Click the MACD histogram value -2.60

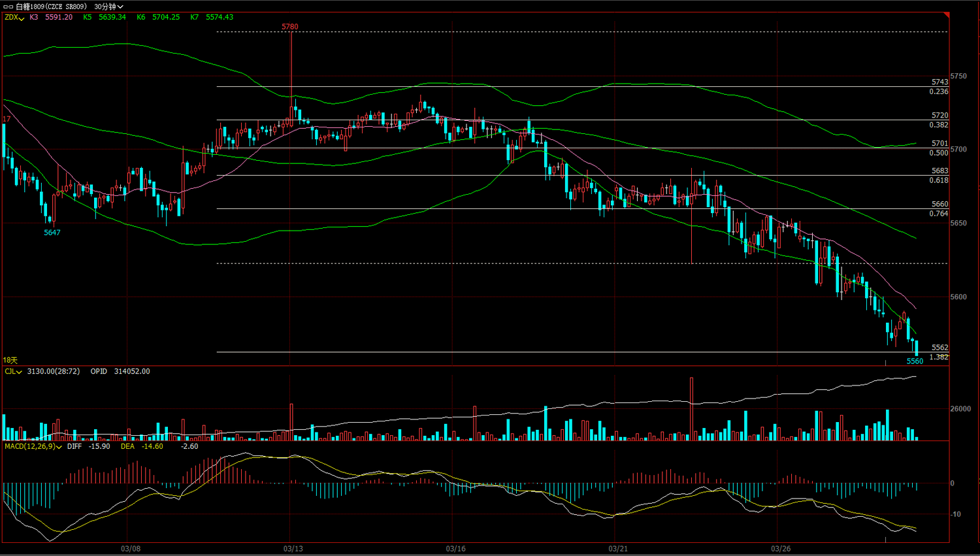(189, 446)
